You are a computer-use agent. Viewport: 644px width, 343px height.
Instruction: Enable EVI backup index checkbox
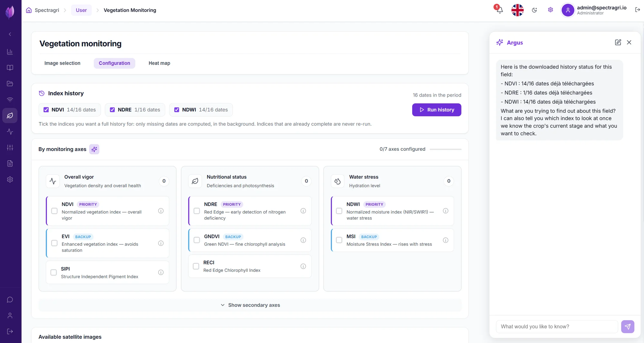[x=54, y=243]
